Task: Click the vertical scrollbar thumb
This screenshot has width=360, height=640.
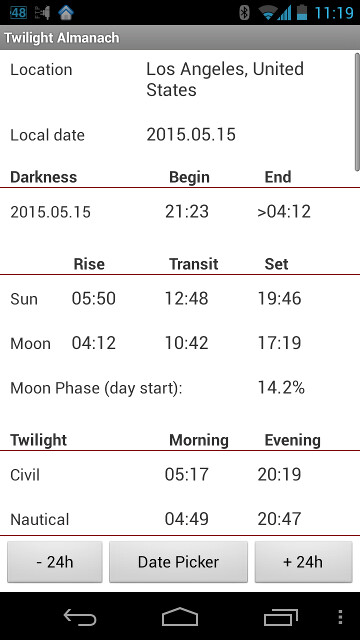Action: pyautogui.click(x=357, y=111)
